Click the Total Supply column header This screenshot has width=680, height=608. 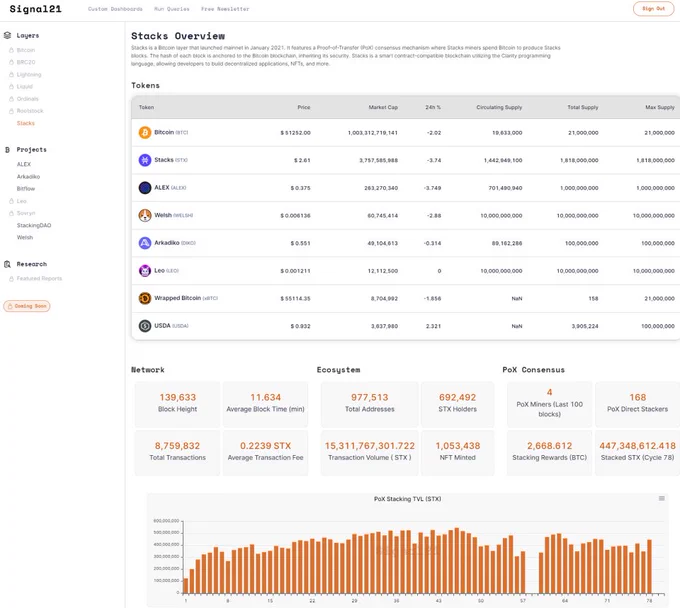click(583, 107)
